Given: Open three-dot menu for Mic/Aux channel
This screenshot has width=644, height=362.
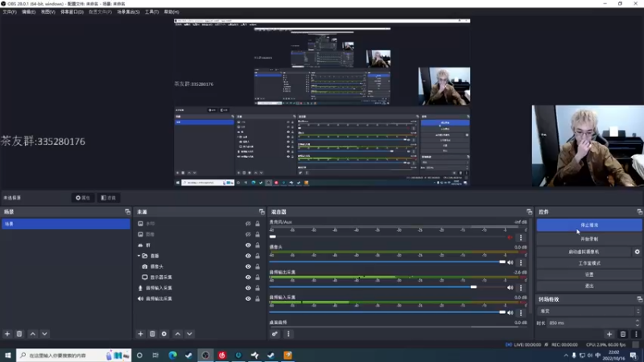Looking at the screenshot, I should point(521,237).
